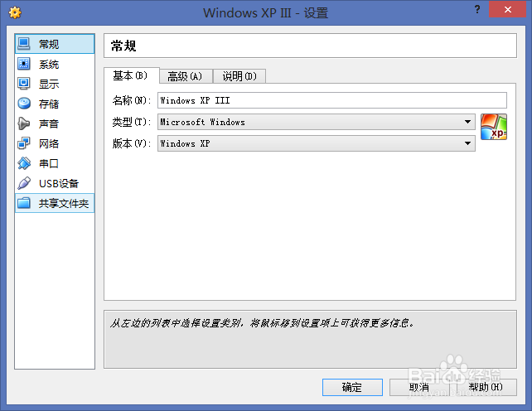Select 常规 category label
Image resolution: width=532 pixels, height=411 pixels.
pyautogui.click(x=49, y=44)
